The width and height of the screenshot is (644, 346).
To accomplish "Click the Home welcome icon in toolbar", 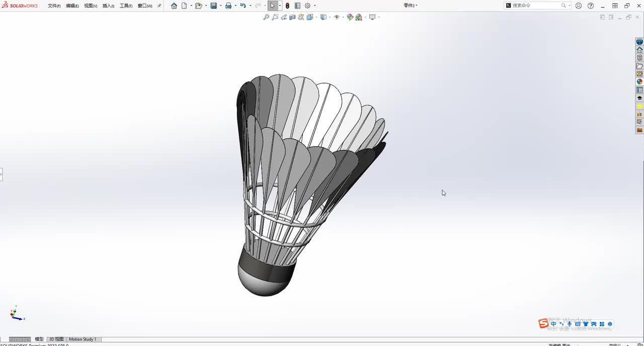I will [x=174, y=6].
